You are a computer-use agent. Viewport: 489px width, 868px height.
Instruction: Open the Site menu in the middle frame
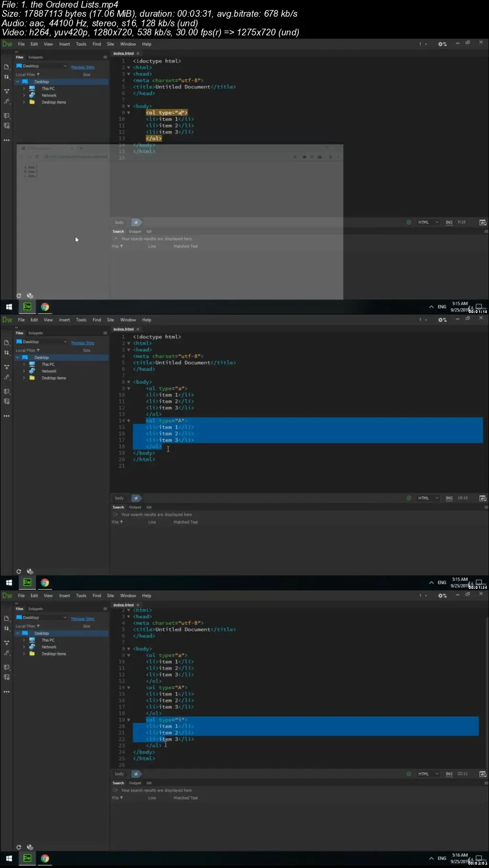click(x=110, y=320)
